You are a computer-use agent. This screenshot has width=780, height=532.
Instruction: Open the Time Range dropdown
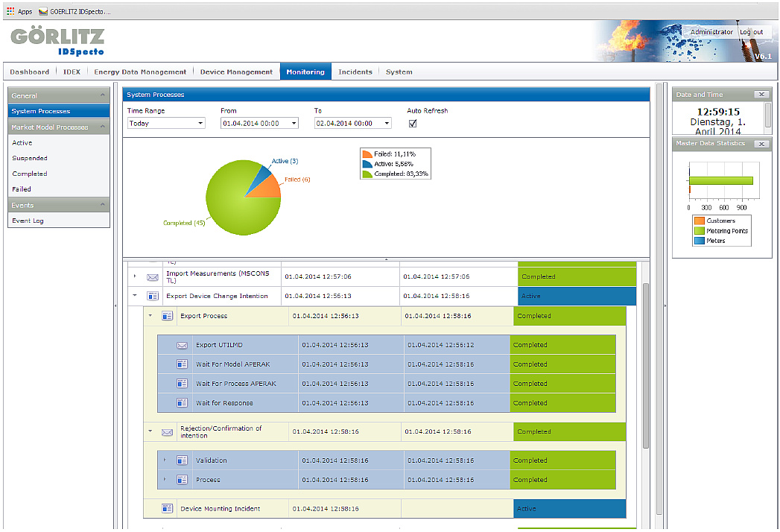coord(165,124)
